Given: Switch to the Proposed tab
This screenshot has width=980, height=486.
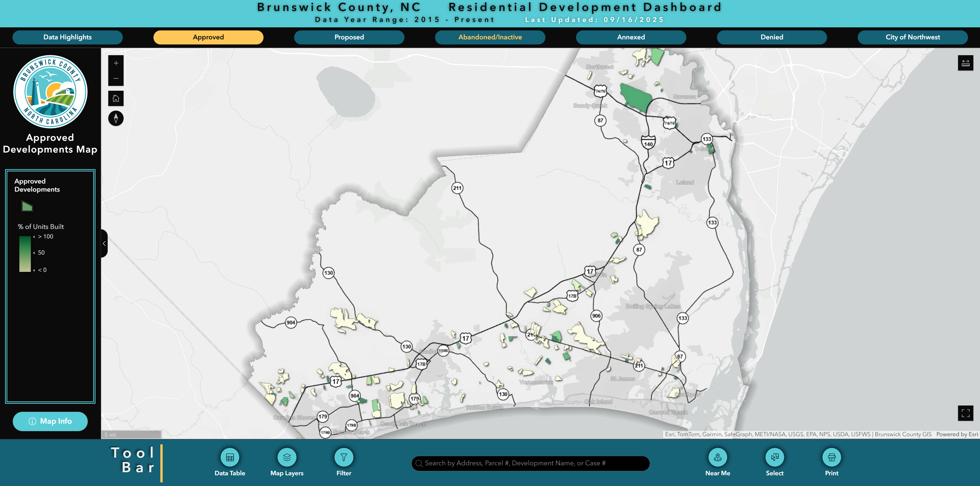Looking at the screenshot, I should pos(349,37).
